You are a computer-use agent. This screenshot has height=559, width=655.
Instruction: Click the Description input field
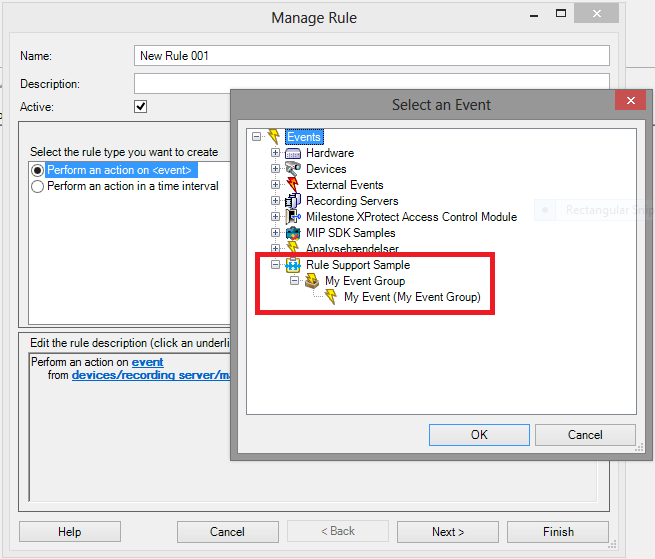point(372,84)
